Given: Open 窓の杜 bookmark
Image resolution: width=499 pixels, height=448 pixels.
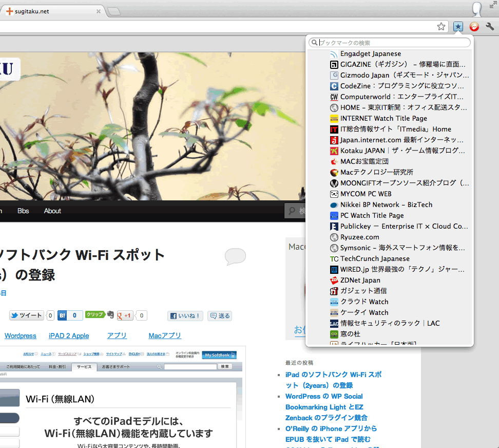Looking at the screenshot, I should click(390, 334).
